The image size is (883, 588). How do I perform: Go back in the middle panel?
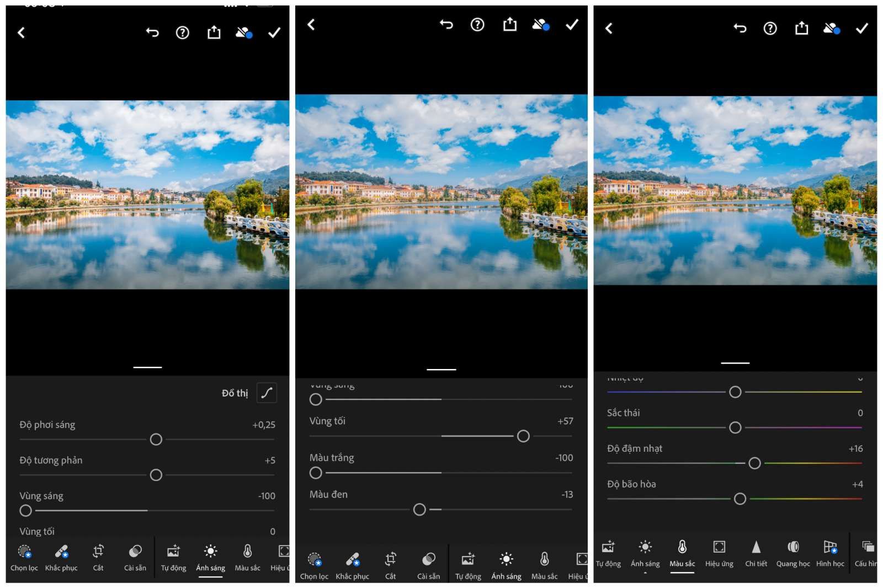(x=311, y=25)
